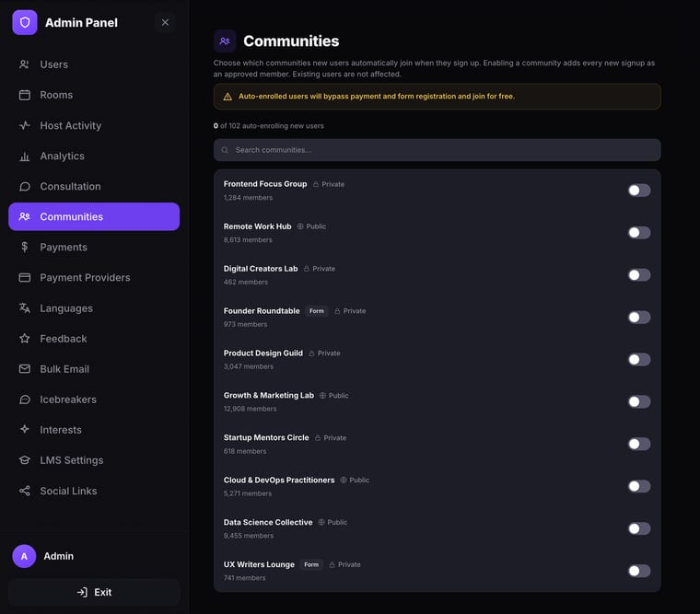Switch on Digital Creators Lab toggle
700x614 pixels.
[x=639, y=275]
